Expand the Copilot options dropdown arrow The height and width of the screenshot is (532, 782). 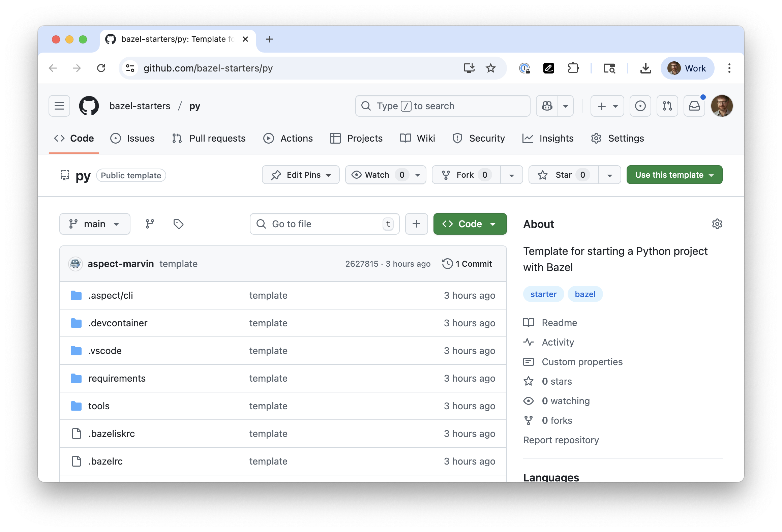tap(566, 106)
